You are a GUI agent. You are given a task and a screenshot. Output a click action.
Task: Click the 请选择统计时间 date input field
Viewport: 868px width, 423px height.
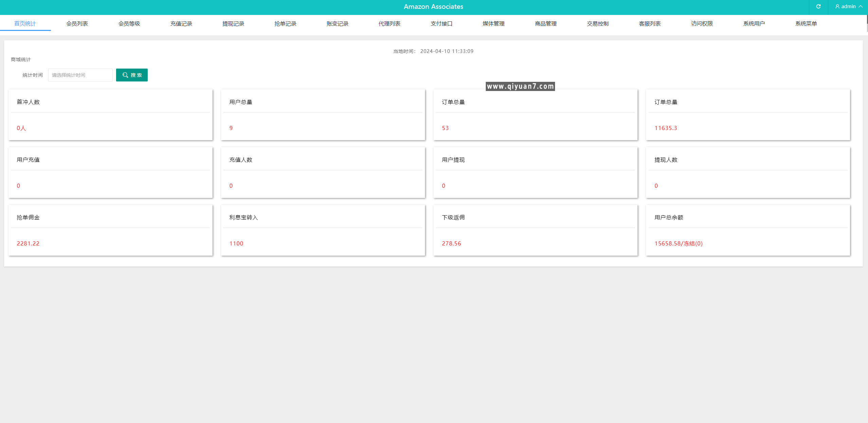[x=80, y=75]
